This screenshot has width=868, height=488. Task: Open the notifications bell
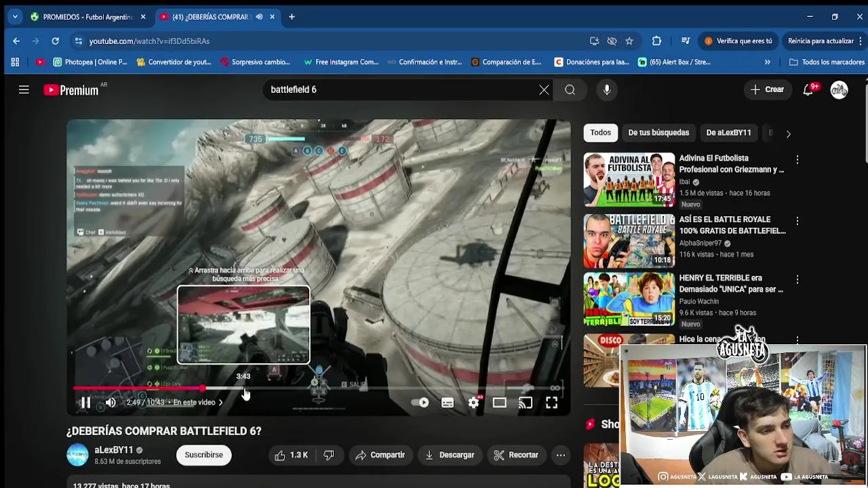coord(808,89)
